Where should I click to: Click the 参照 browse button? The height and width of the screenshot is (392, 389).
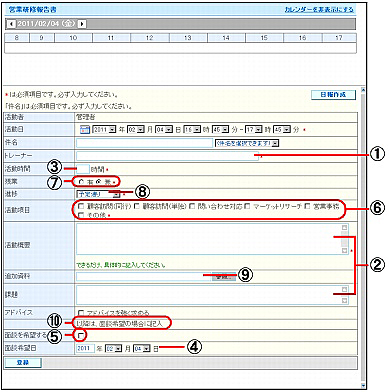tap(224, 277)
